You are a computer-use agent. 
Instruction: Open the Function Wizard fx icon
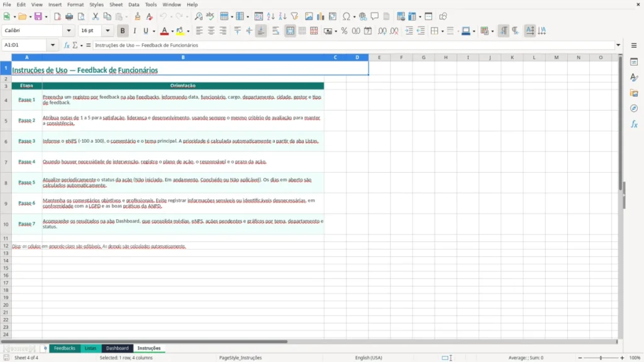coord(67,45)
